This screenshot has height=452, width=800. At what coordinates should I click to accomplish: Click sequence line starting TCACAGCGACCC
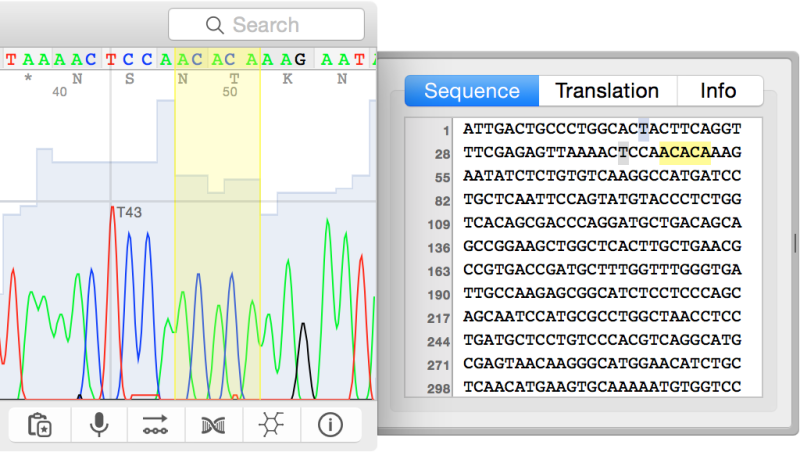click(x=602, y=222)
